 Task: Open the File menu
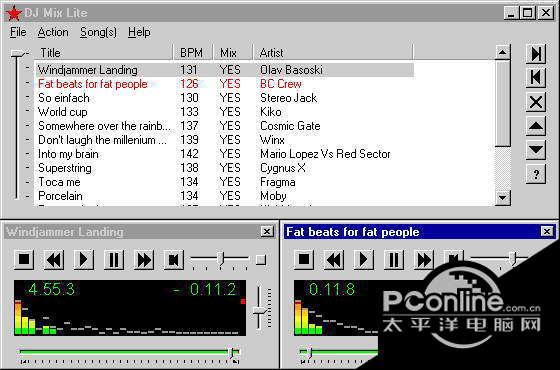point(18,32)
